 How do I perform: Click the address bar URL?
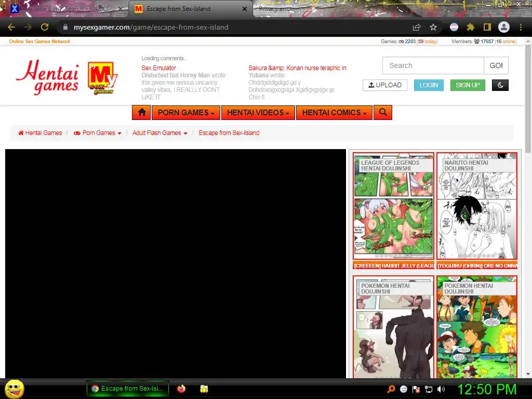click(x=151, y=27)
